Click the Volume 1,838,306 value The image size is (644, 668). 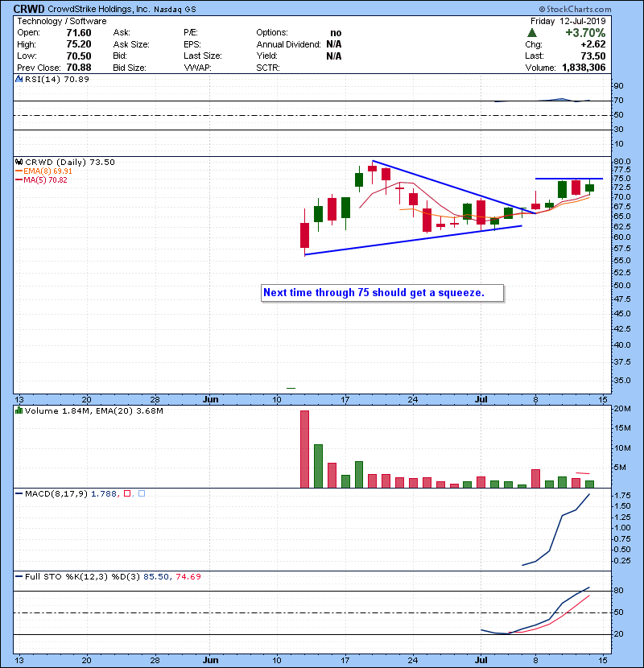(x=584, y=68)
